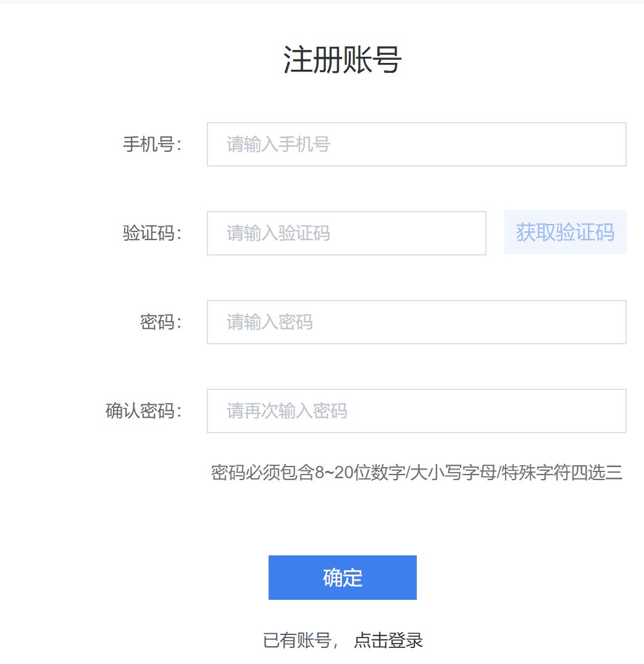Focus the 请再次输入密码 confirm password field
Screen dimensions: 644x664
click(416, 411)
